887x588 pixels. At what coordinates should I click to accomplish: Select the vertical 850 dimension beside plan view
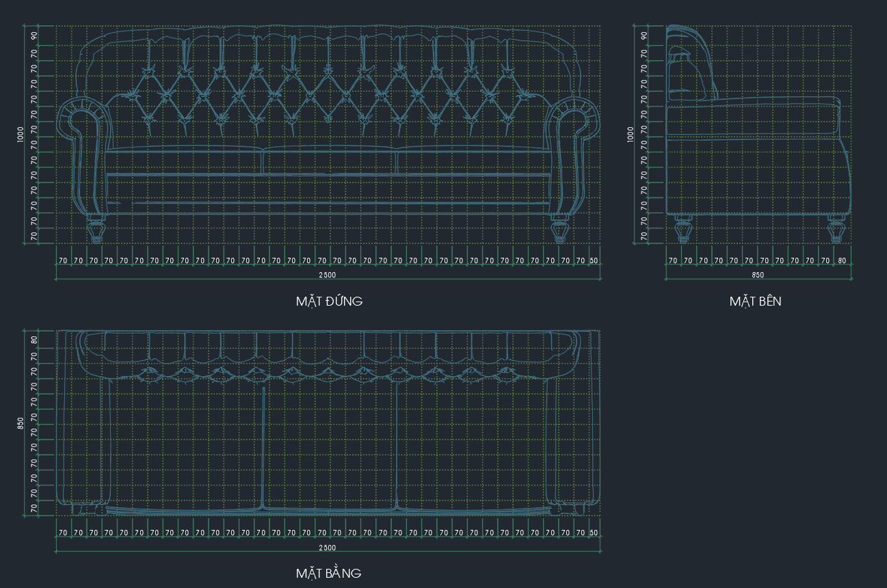[x=21, y=423]
